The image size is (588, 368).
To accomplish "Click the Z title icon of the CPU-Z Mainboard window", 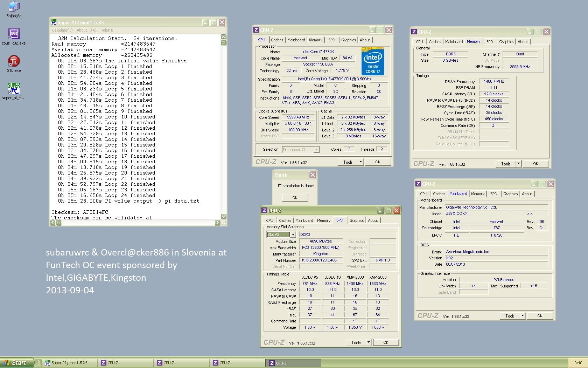I will pos(418,184).
